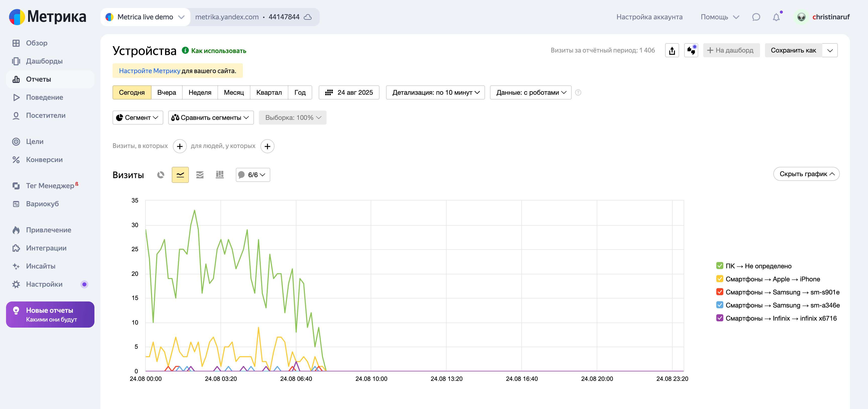Open Тег Менеджер beta section
Viewport: 868px width, 409px height.
click(x=50, y=186)
